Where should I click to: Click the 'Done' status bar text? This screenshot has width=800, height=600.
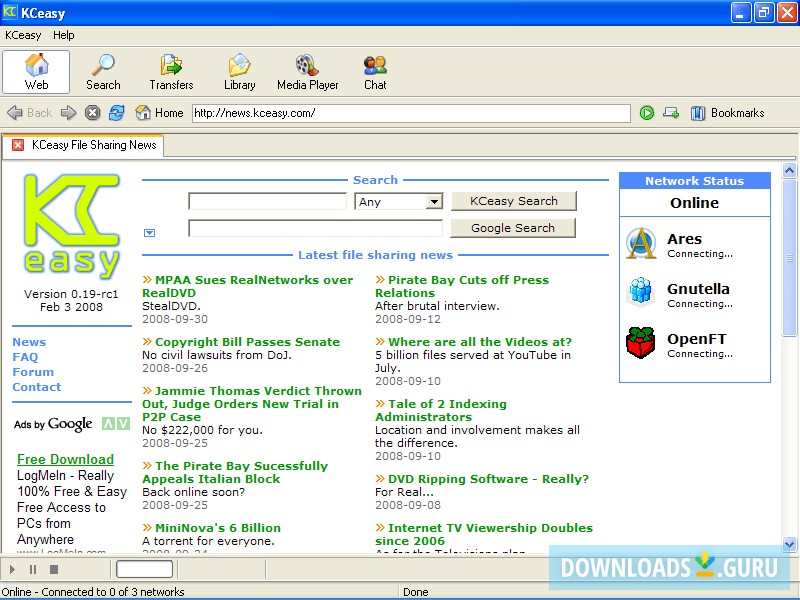(416, 592)
